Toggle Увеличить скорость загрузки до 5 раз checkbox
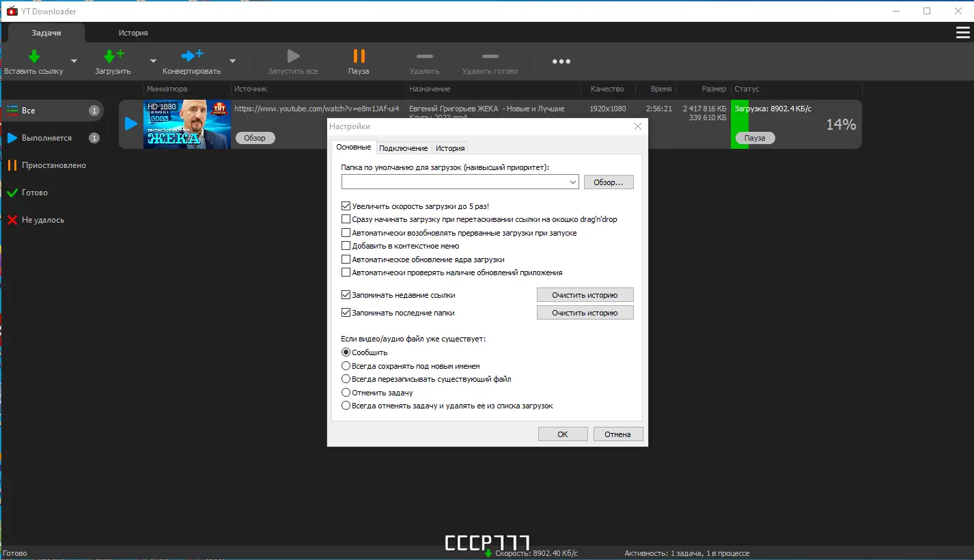The image size is (974, 560). pos(346,206)
